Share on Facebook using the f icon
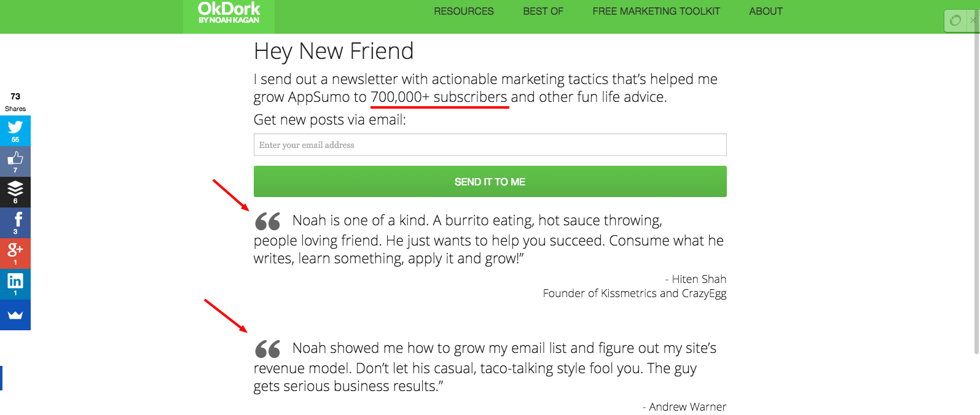980x415 pixels. click(15, 223)
